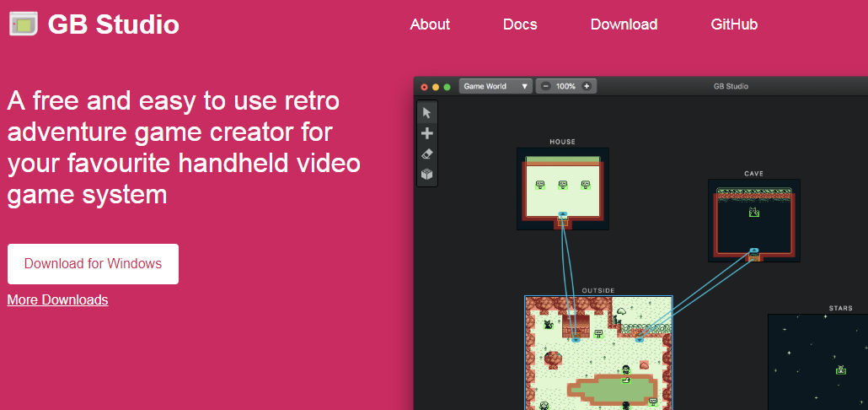Screen dimensions: 868x410
Task: Click the GB Studio Game Boy logo icon
Action: (x=24, y=24)
